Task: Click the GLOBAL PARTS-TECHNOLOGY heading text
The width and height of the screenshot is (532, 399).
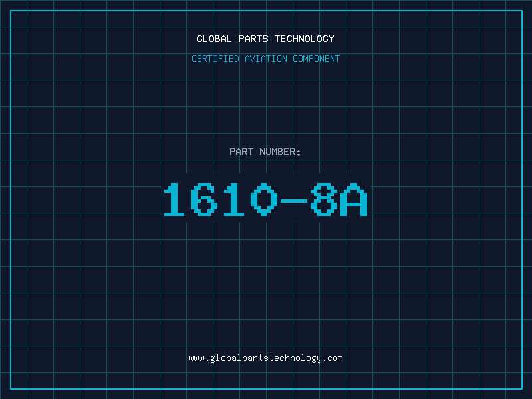Action: tap(265, 39)
